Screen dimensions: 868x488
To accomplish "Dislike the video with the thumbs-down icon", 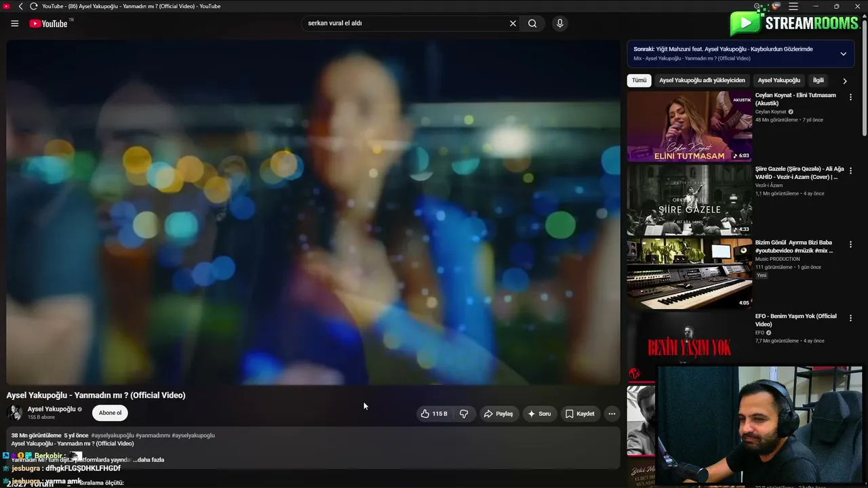I will point(464,413).
